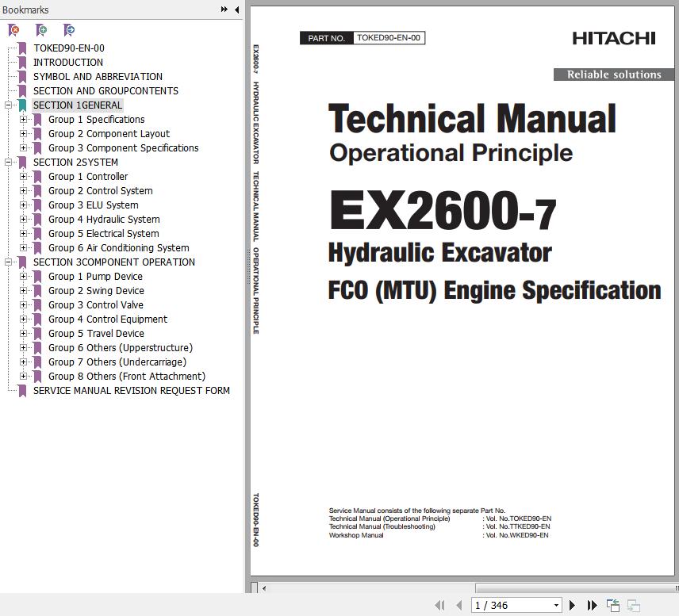Open the INTRODUCTION bookmark

point(67,63)
